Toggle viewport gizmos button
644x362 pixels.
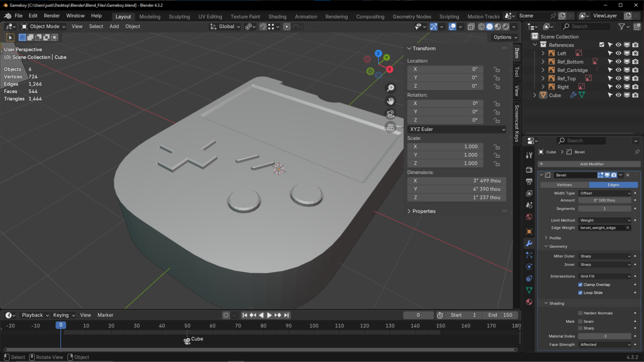point(433,27)
